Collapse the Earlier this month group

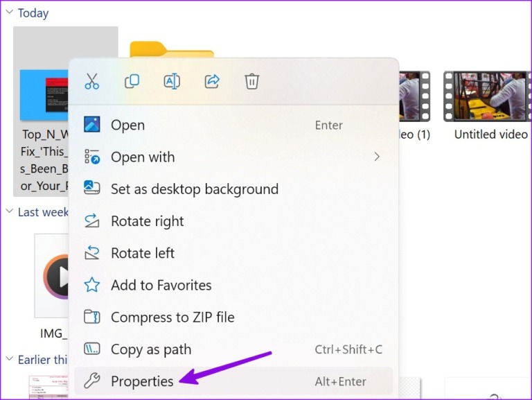[x=9, y=359]
